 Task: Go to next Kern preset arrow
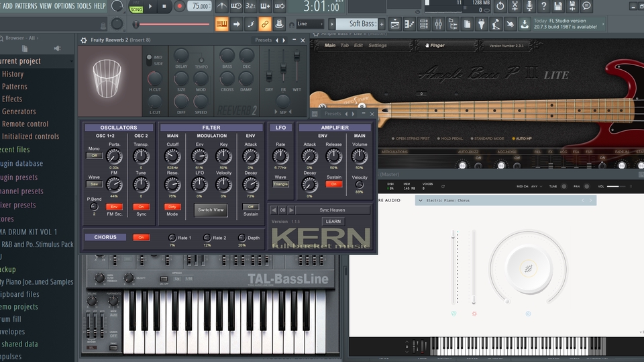(291, 210)
